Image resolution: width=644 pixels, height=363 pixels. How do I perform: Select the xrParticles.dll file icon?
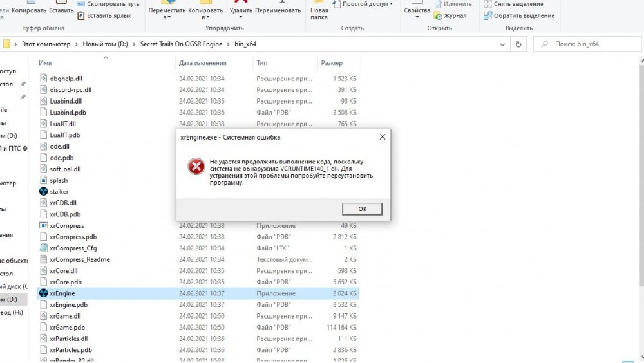point(44,339)
